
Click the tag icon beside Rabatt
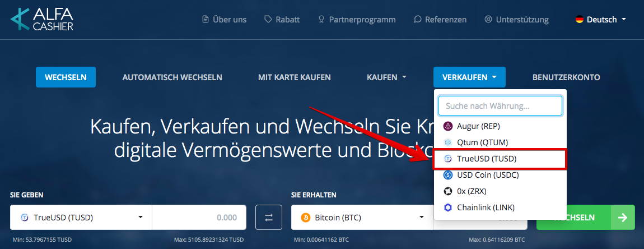pos(268,19)
